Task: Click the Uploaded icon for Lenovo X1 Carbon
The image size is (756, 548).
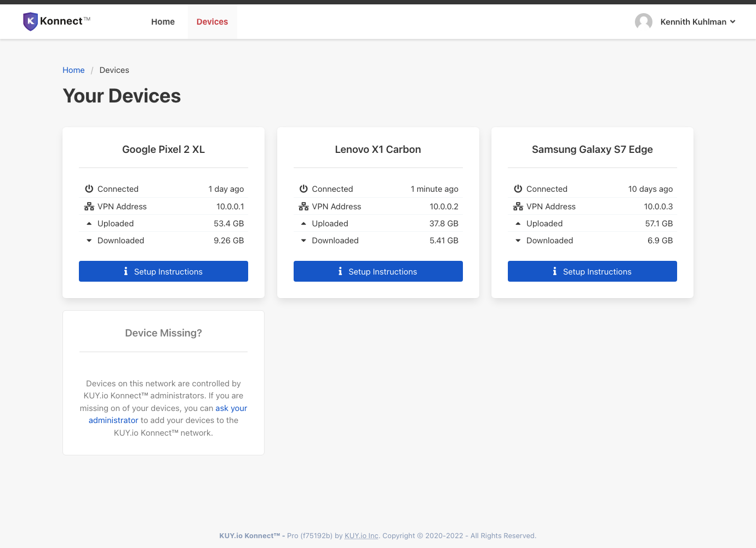Action: [x=303, y=223]
